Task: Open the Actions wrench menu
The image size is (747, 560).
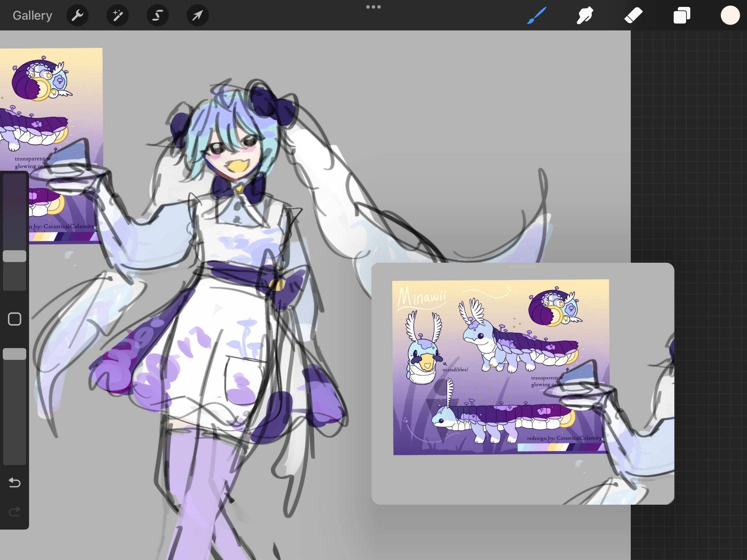Action: pos(77,16)
